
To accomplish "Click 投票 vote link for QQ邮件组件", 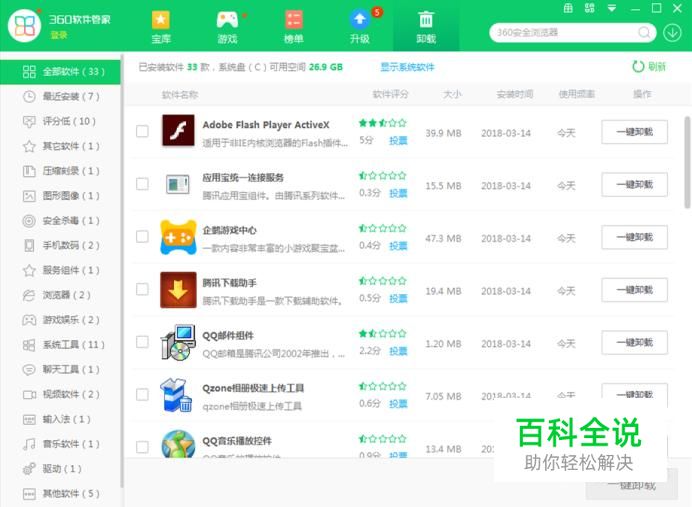I will point(398,351).
